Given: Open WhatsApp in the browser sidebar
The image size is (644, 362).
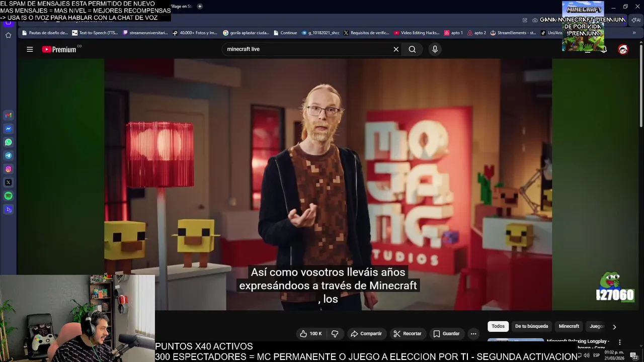Looking at the screenshot, I should [x=9, y=142].
